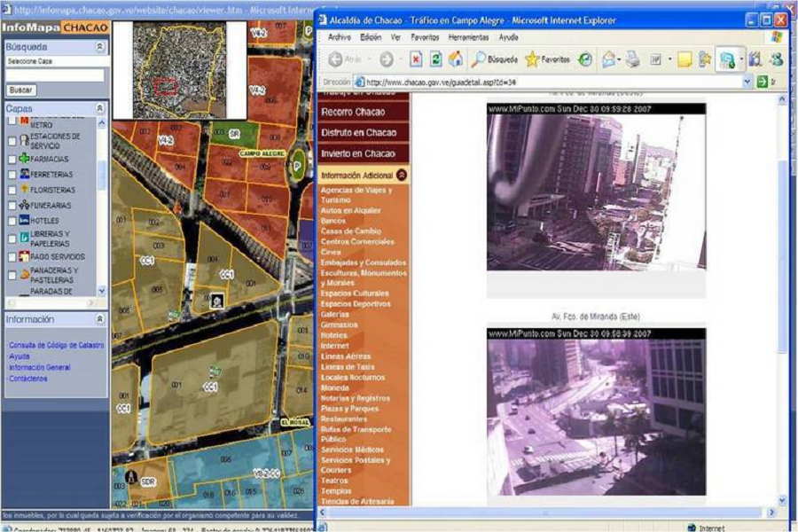Open the Mail envelope toolbar icon
The image size is (798, 532).
608,59
